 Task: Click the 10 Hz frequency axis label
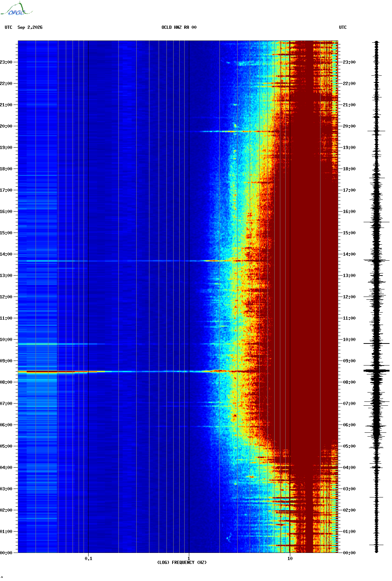[290, 558]
